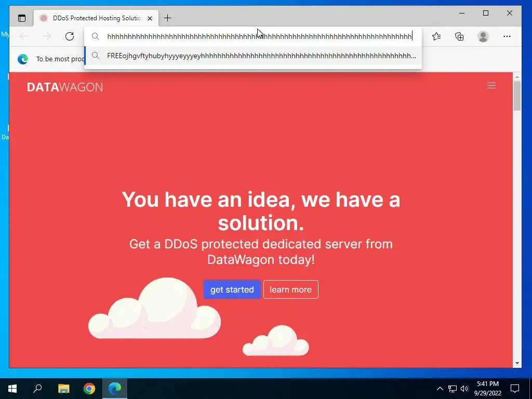
Task: Open a new tab with plus button
Action: pyautogui.click(x=168, y=18)
